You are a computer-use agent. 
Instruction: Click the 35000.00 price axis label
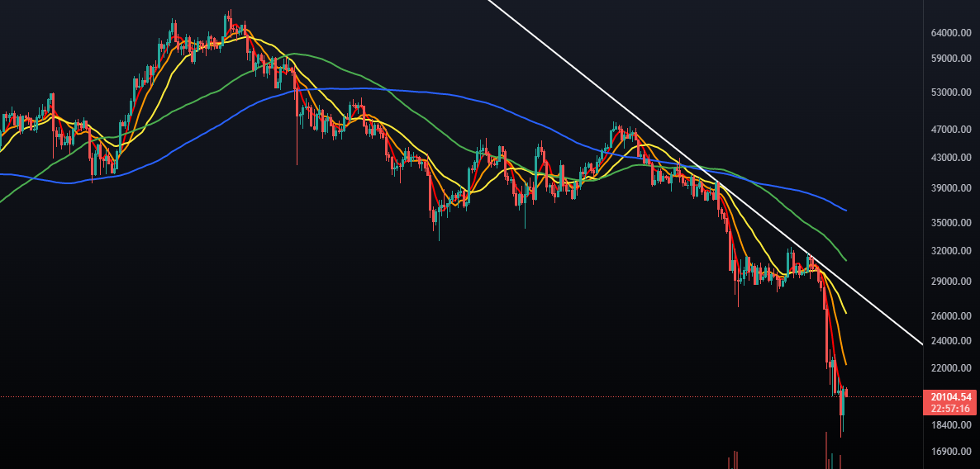949,222
